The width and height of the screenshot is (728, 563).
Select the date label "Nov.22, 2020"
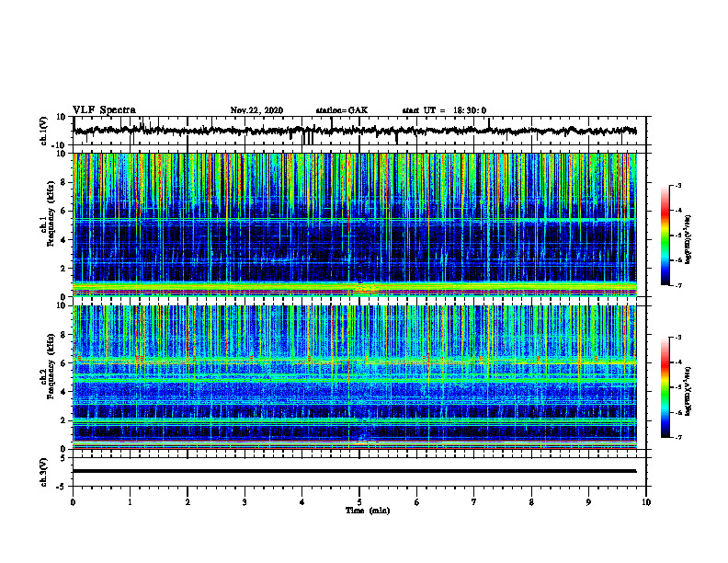(256, 110)
